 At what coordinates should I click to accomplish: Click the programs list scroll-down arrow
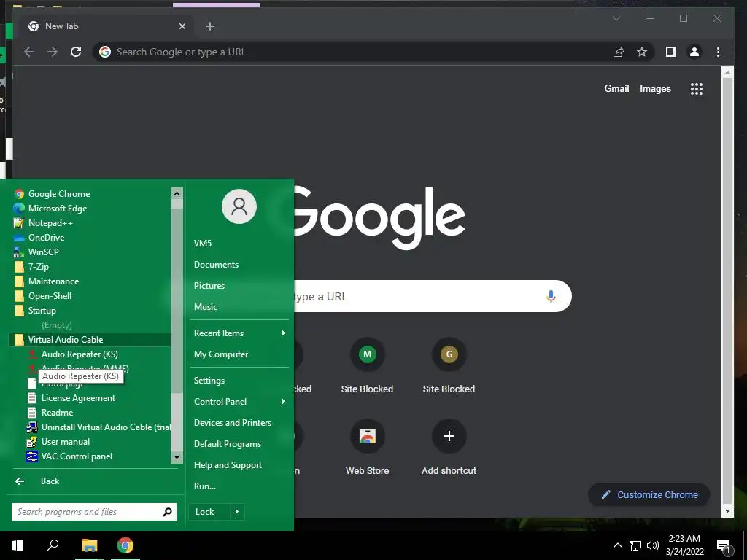click(177, 457)
